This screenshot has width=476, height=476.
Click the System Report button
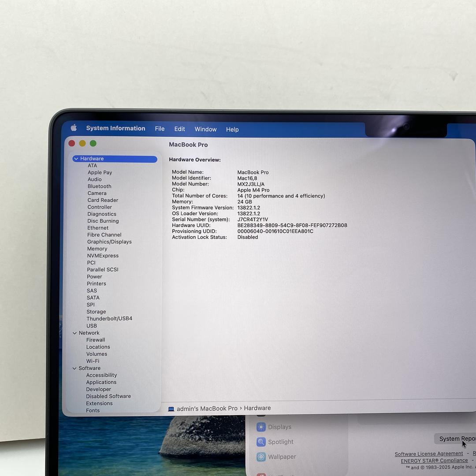pos(456,439)
